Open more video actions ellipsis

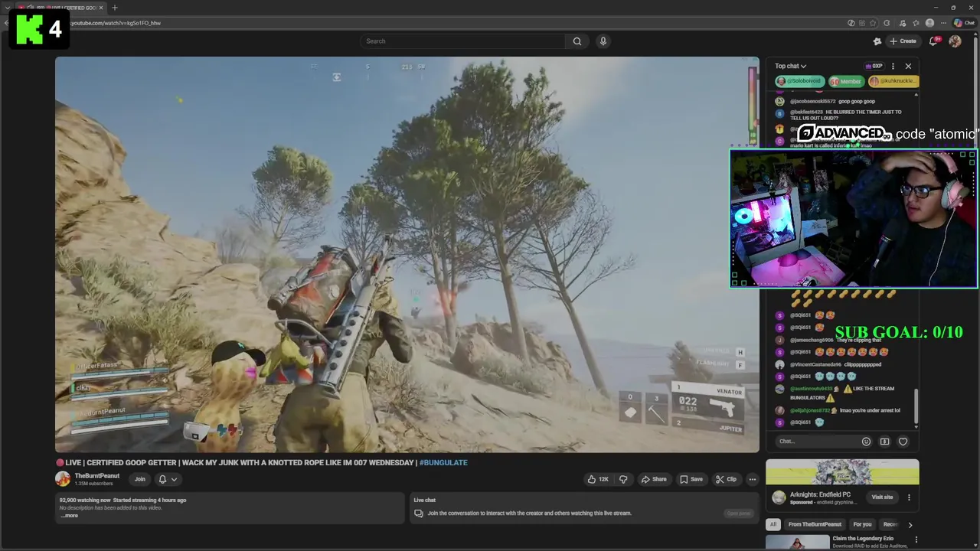753,479
